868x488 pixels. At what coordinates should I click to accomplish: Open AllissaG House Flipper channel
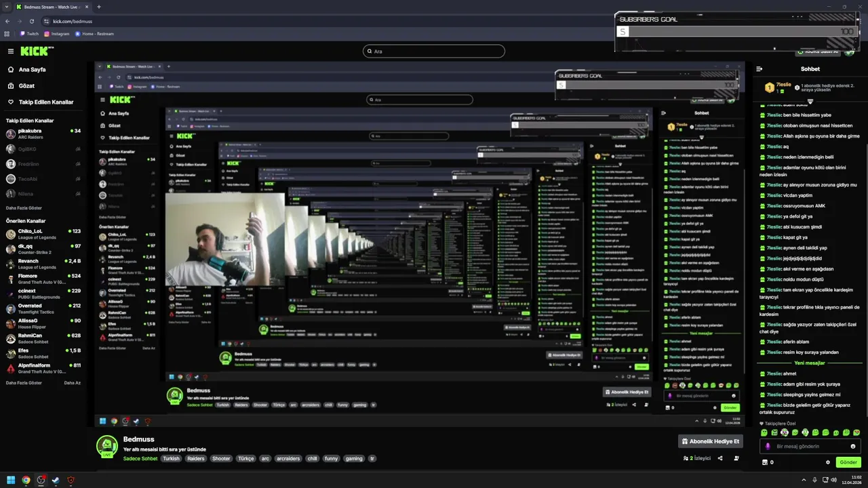(x=43, y=323)
